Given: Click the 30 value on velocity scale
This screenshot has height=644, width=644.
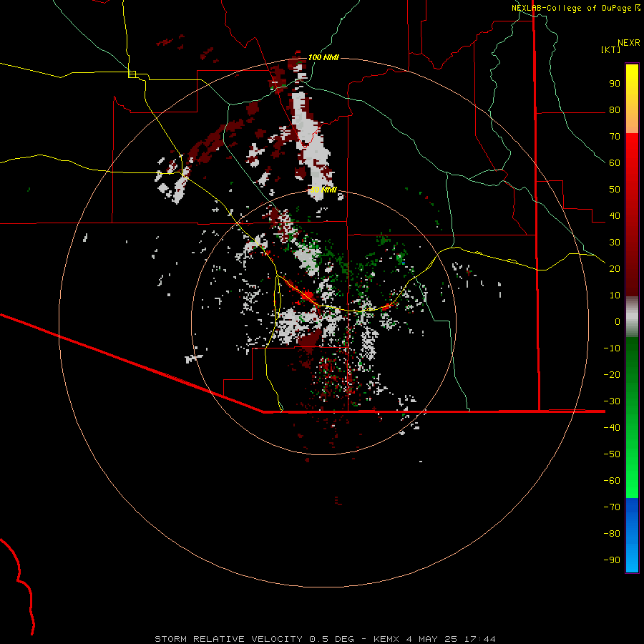Looking at the screenshot, I should pyautogui.click(x=615, y=243).
